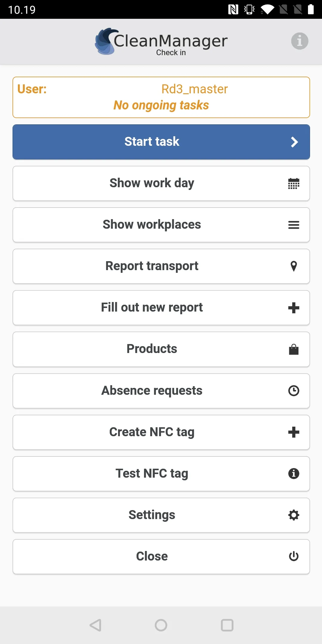Tap the info icon in the header

tap(299, 41)
